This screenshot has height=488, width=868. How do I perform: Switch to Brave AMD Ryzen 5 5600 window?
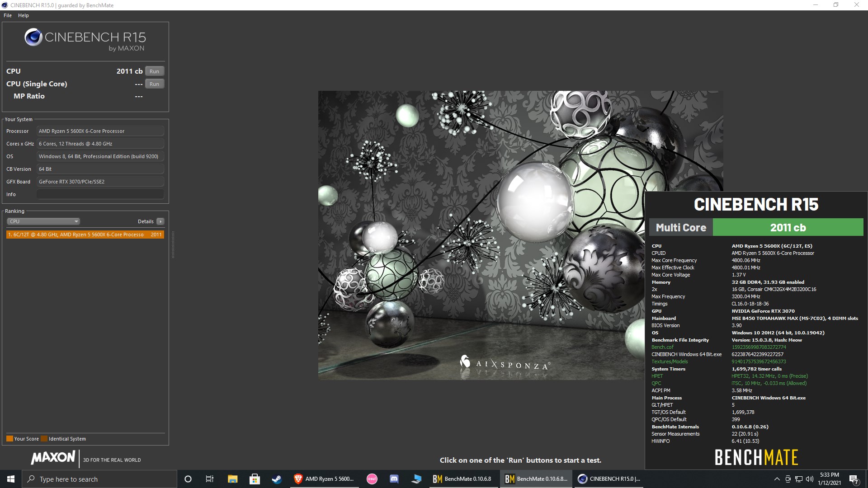pos(324,479)
